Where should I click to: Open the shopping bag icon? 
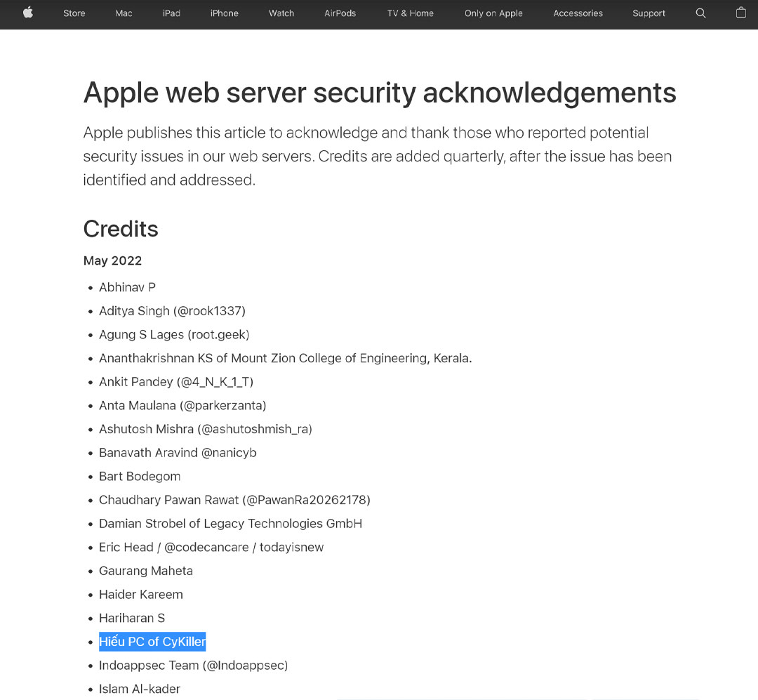(x=741, y=13)
